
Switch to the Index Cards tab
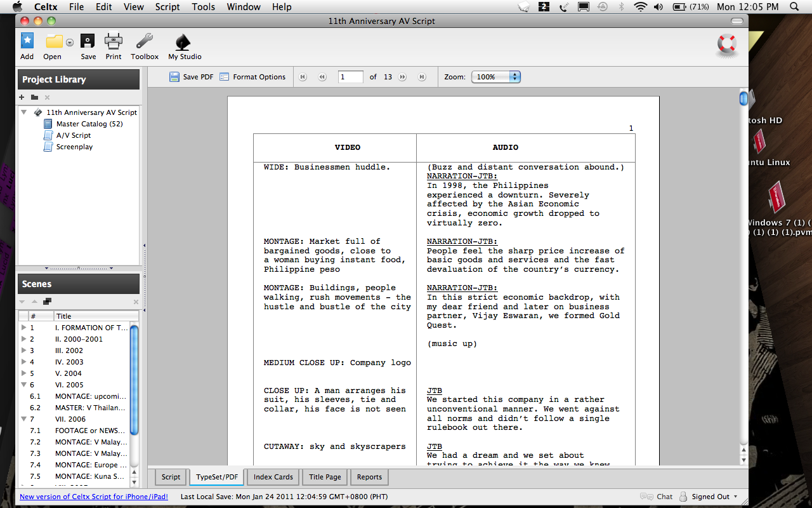273,477
